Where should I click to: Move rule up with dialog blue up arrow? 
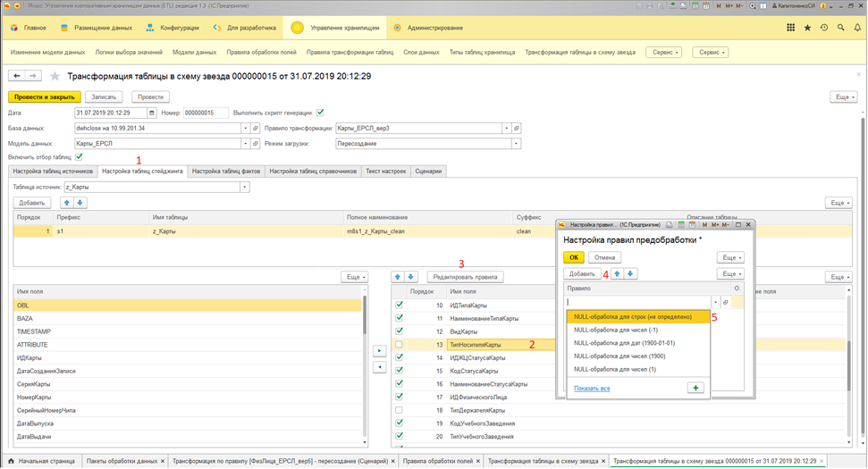[x=616, y=273]
